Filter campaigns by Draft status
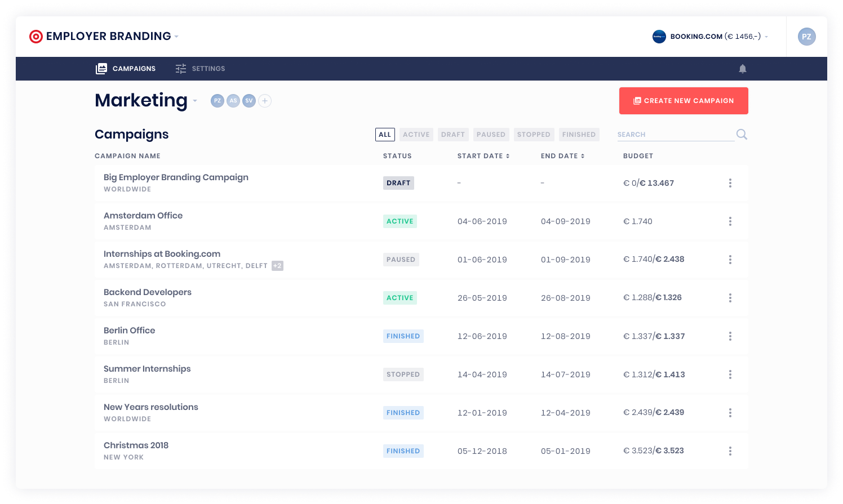The width and height of the screenshot is (843, 504). tap(453, 135)
